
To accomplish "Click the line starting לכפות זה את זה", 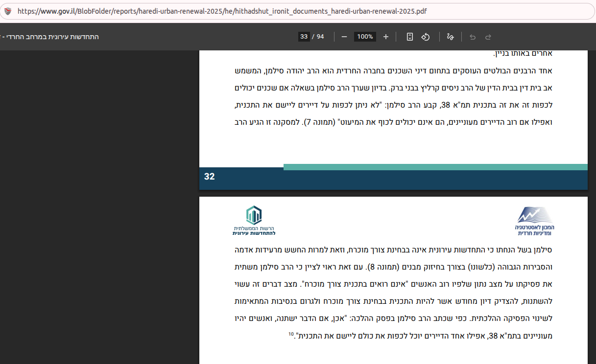I will 394,105.
